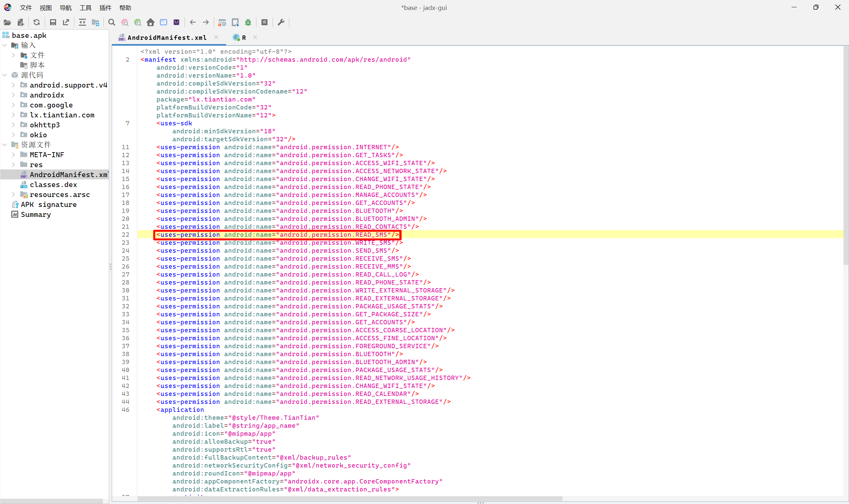Toggle the deobfuscation lock-gear icon

point(222,23)
